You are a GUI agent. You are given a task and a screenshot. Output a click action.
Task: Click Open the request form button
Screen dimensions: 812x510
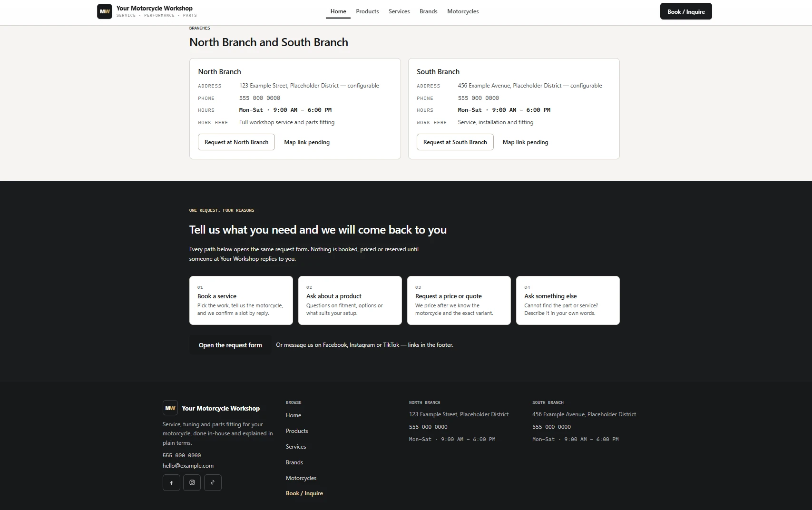230,345
